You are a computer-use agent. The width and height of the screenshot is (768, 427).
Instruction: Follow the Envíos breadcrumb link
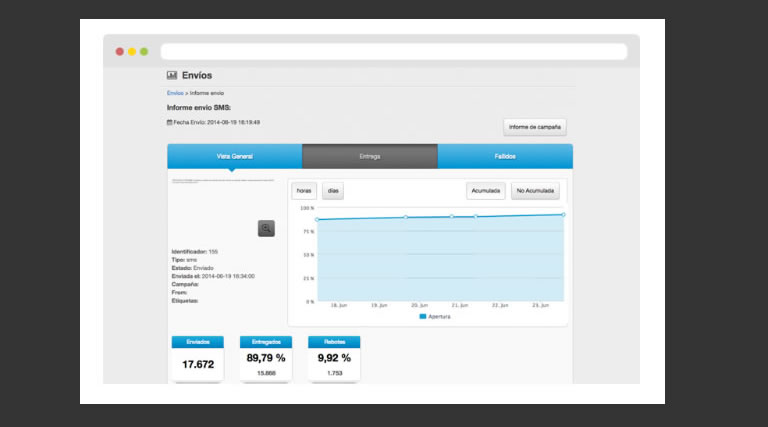tap(175, 92)
